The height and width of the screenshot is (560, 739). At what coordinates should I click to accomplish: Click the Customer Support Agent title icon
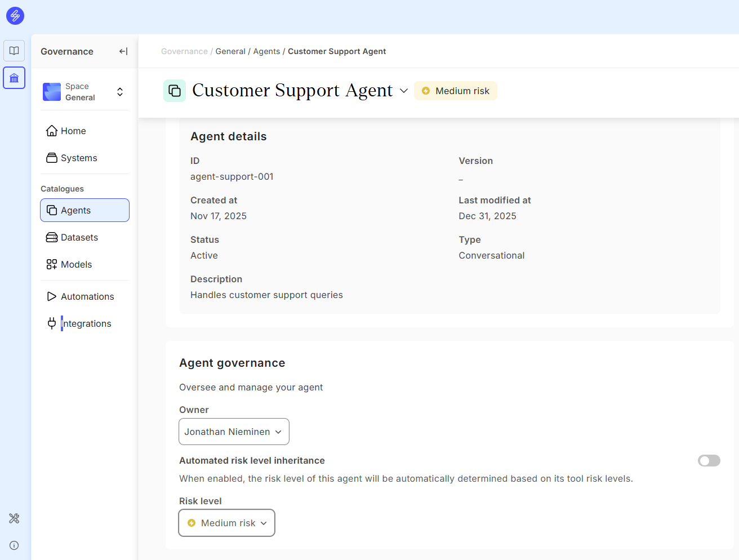pyautogui.click(x=175, y=91)
